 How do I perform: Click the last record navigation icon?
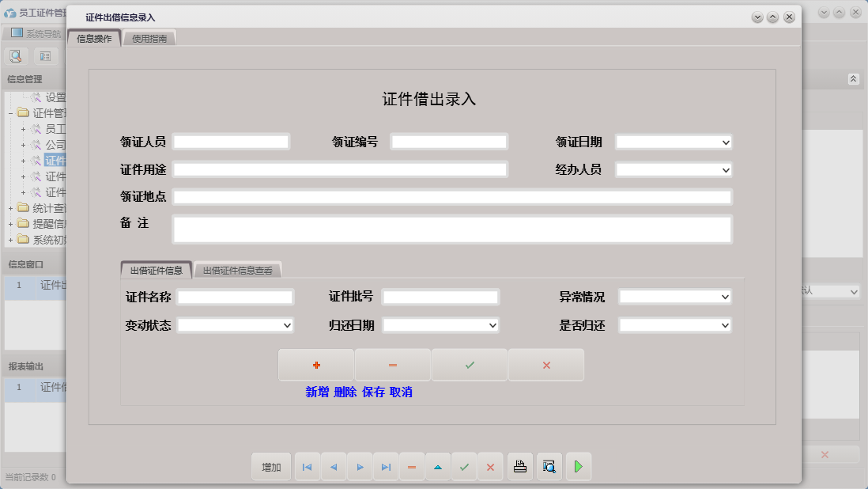pyautogui.click(x=386, y=467)
